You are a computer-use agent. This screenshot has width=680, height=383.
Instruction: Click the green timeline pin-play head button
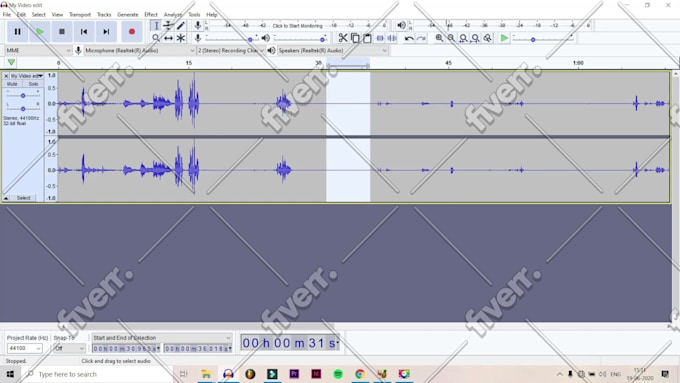click(x=11, y=62)
